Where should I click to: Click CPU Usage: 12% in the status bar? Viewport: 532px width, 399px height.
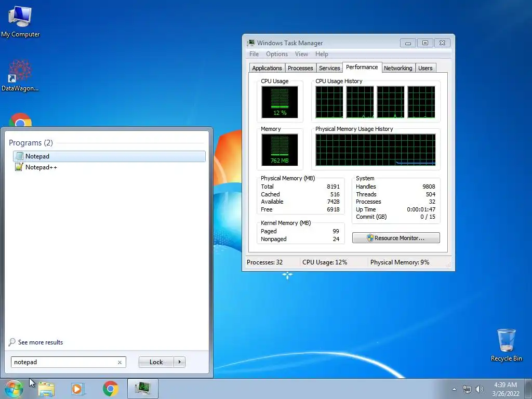(x=325, y=262)
